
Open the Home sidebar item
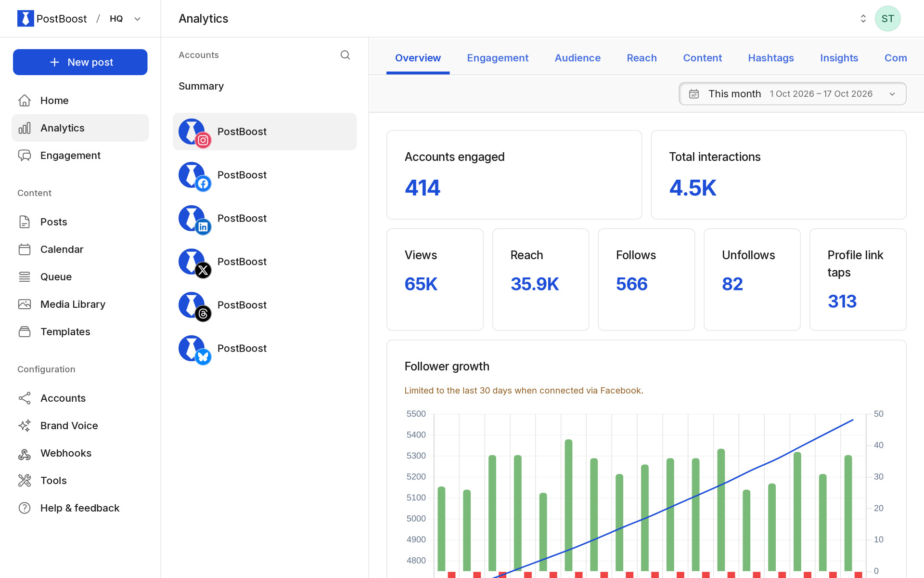80,100
